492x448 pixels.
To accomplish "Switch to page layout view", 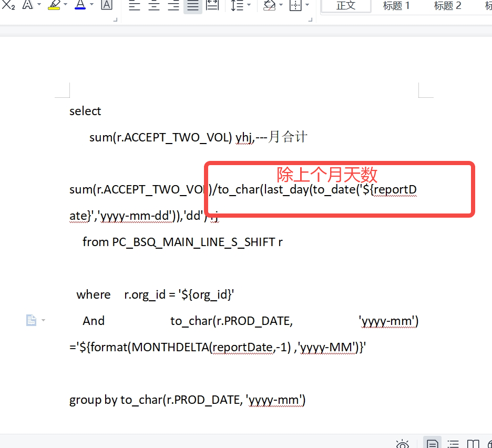I will coord(433,443).
